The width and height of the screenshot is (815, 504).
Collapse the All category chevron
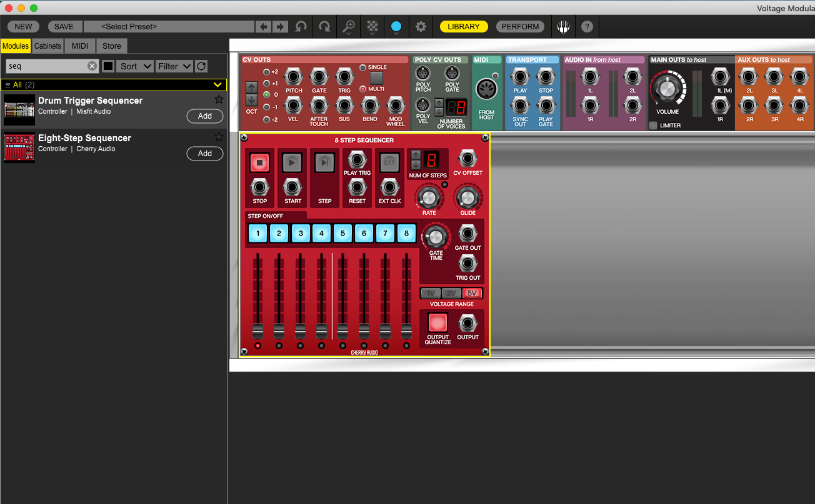click(217, 85)
